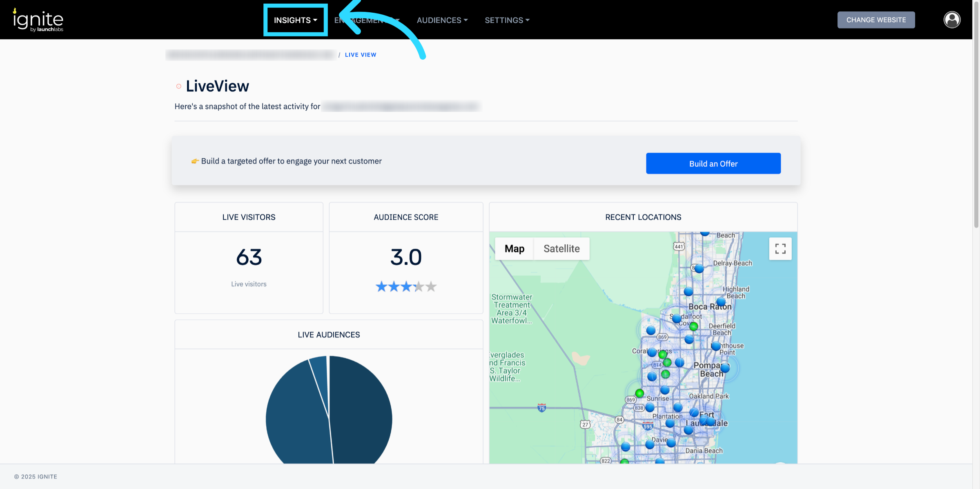Viewport: 980px width, 489px height.
Task: Open the Audiences dropdown menu
Action: (442, 20)
